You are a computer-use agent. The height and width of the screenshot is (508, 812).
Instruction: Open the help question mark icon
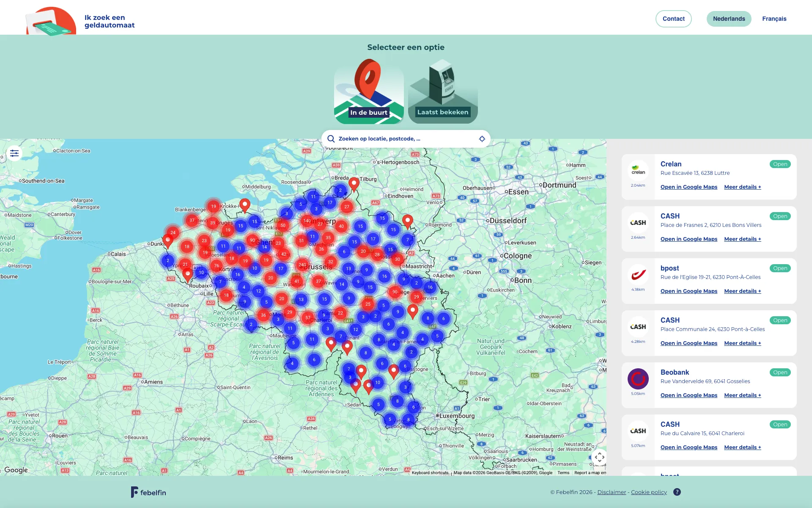click(x=677, y=492)
